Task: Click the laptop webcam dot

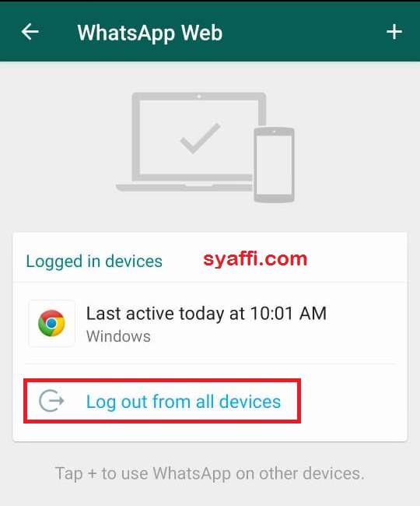Action: point(199,97)
